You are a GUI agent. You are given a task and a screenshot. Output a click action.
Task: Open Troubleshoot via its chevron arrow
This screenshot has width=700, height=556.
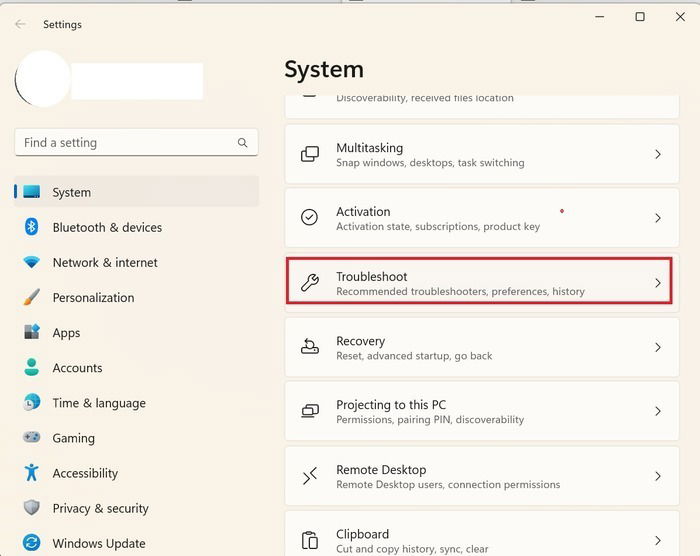pos(658,283)
